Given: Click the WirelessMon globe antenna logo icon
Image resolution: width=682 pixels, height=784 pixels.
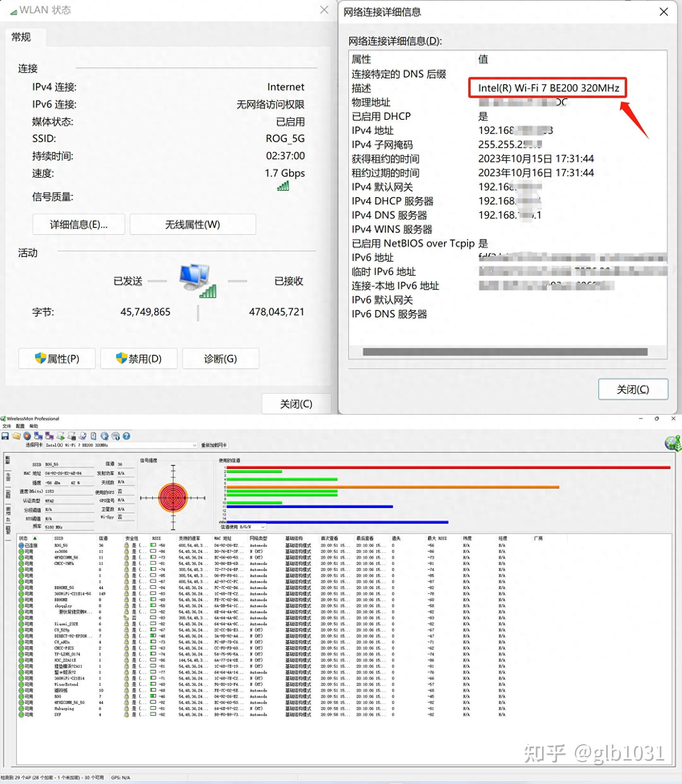Looking at the screenshot, I should (x=673, y=443).
